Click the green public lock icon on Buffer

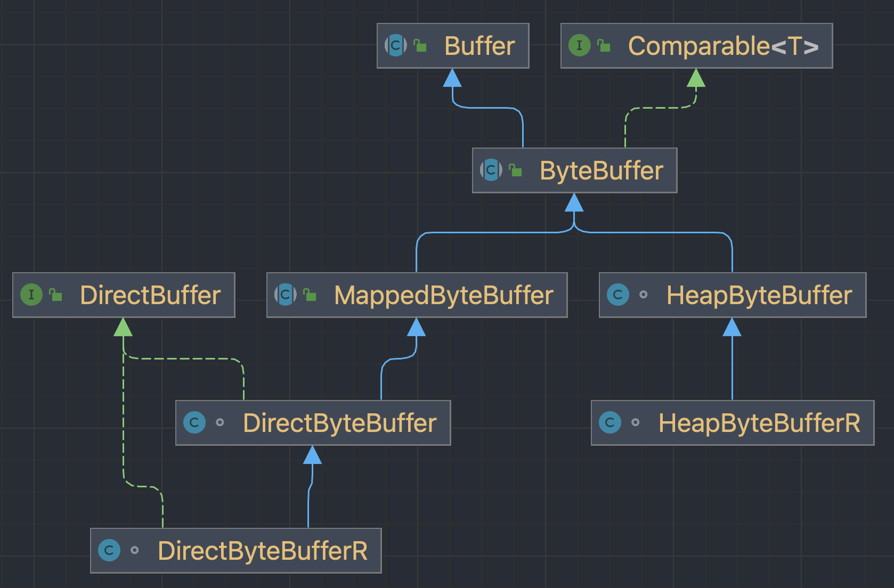click(x=420, y=46)
